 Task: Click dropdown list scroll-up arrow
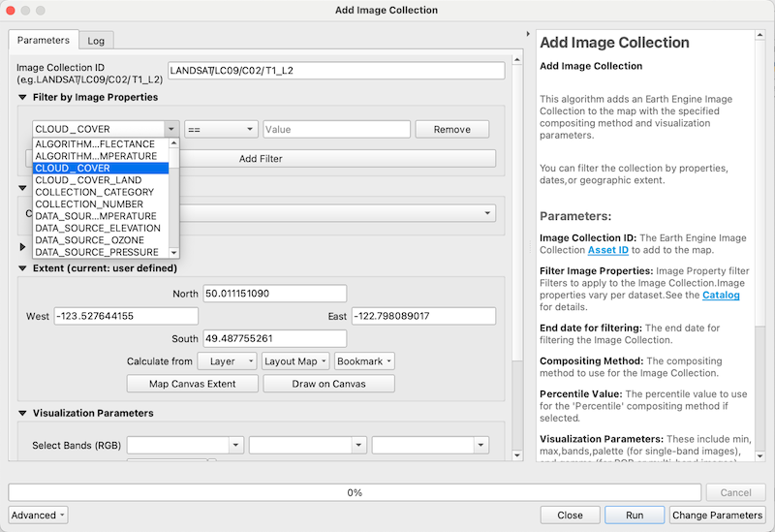tap(173, 142)
